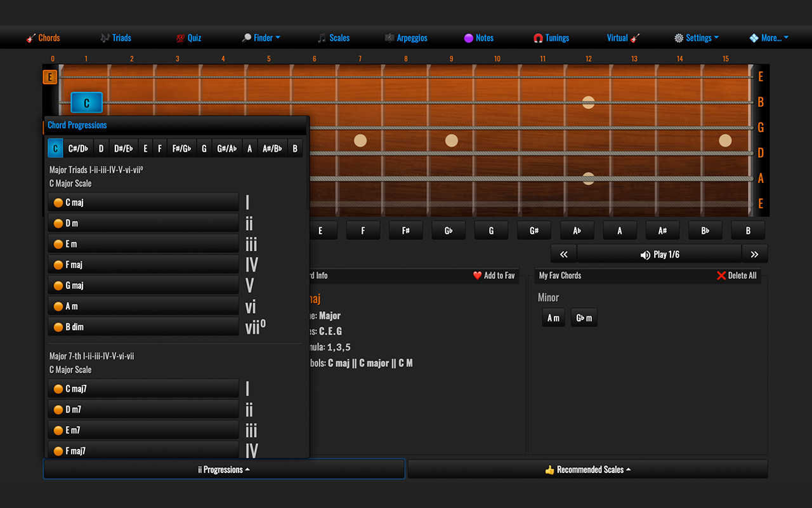Click the 9th fret inlay dot

click(451, 140)
